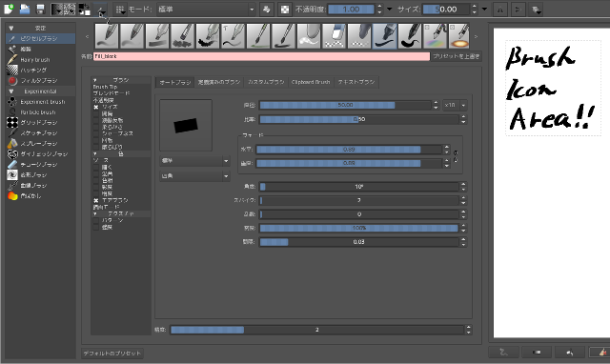
Task: Open the brush presets grid icon
Action: click(x=121, y=10)
